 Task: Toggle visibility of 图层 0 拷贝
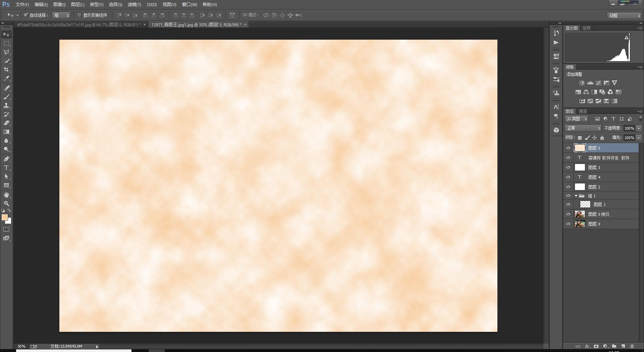pyautogui.click(x=568, y=214)
